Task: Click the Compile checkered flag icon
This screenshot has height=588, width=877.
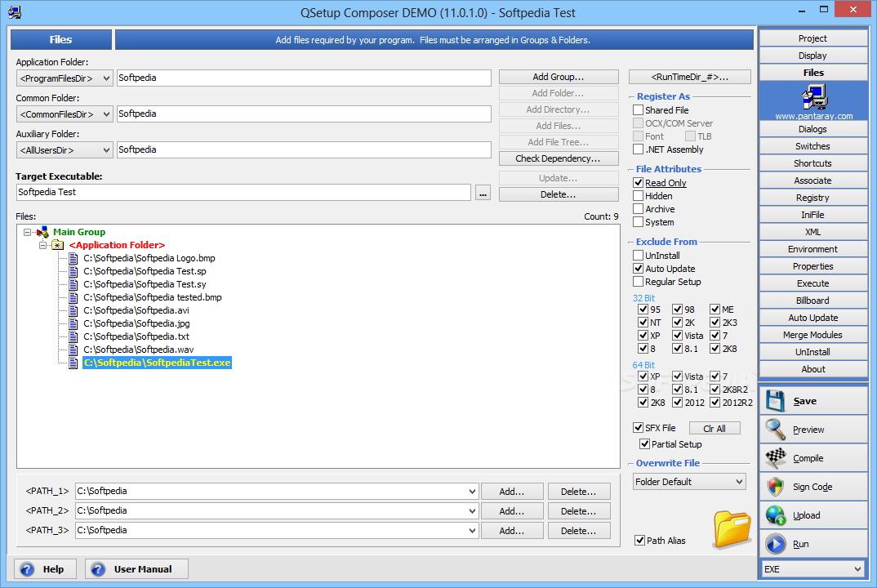Action: click(x=776, y=458)
